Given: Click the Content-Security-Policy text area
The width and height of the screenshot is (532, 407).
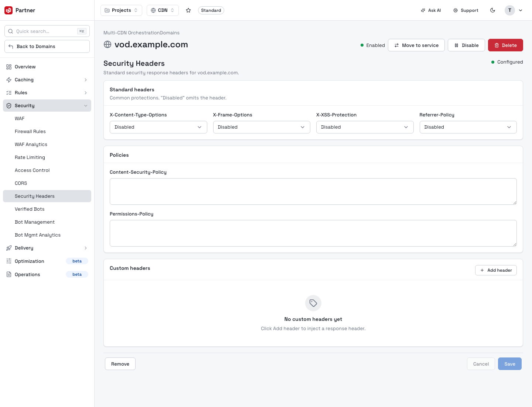Looking at the screenshot, I should coord(313,191).
